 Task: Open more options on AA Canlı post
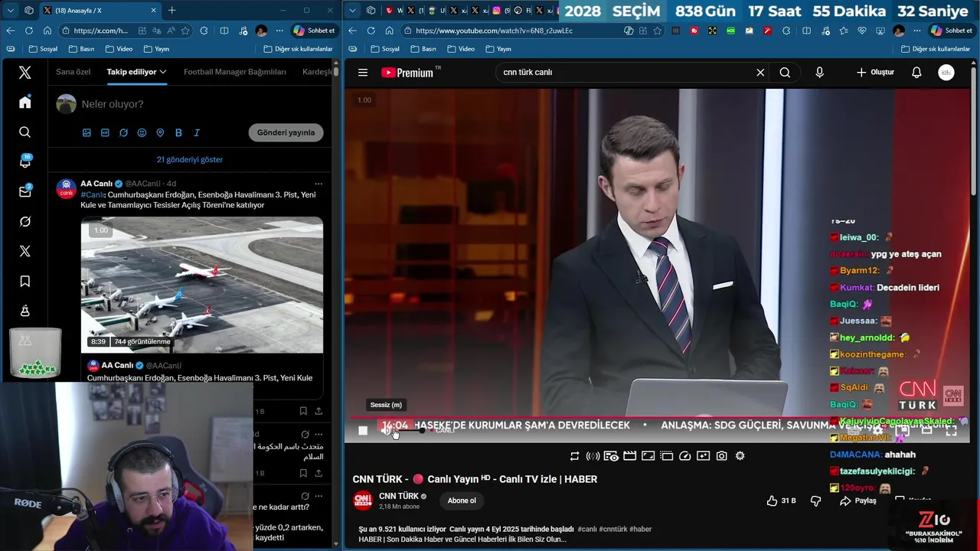[x=318, y=184]
